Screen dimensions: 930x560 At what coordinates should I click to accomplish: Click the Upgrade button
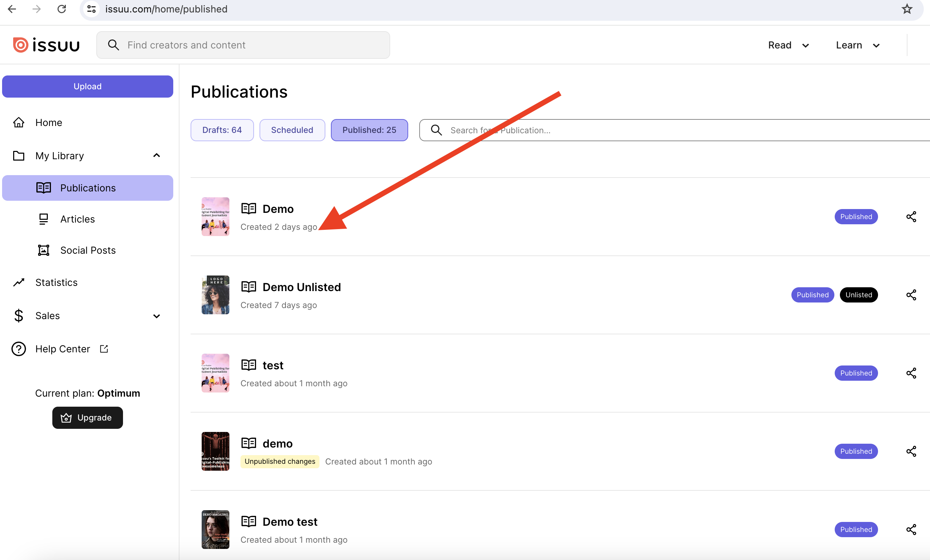tap(87, 417)
